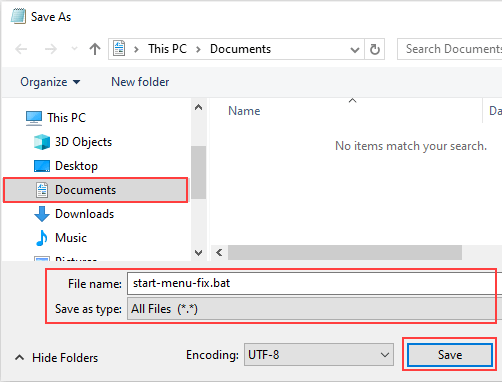Open Music in the sidebar
502x382 pixels.
tap(71, 238)
